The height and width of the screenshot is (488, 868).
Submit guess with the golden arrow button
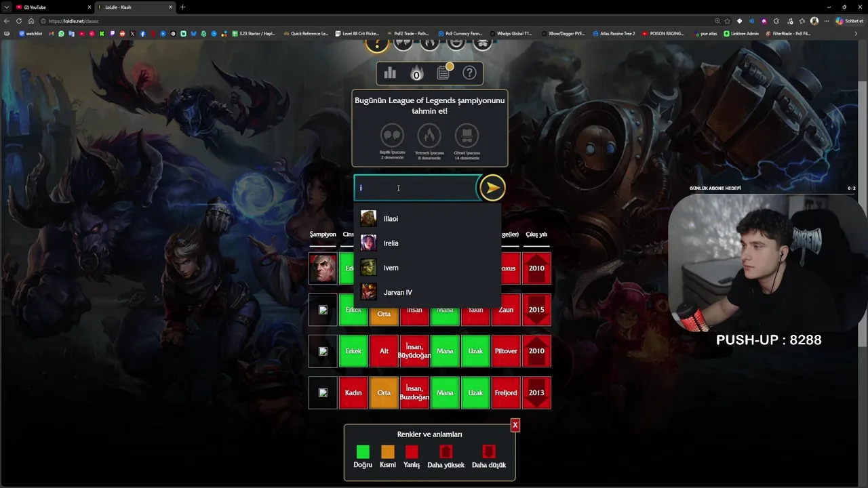(x=492, y=188)
